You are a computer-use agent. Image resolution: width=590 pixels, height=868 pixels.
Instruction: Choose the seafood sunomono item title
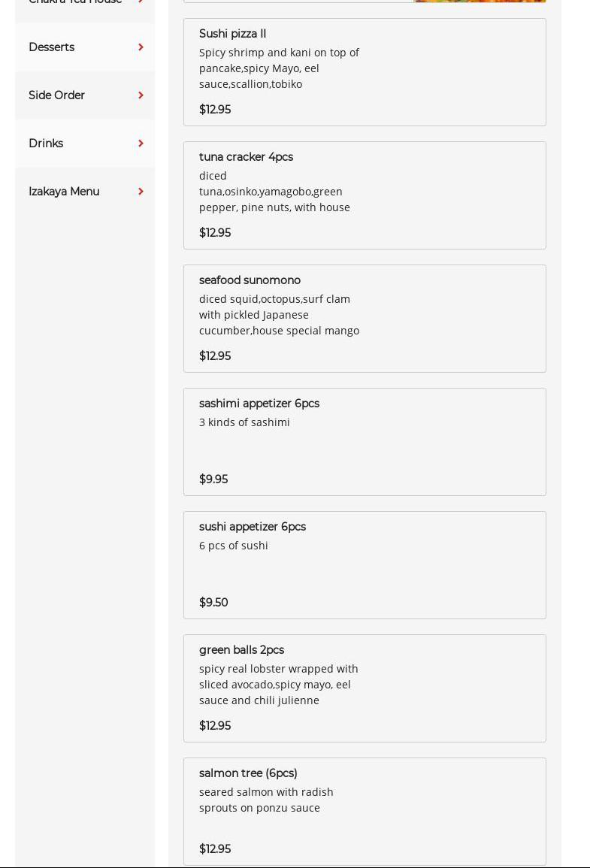(x=250, y=280)
